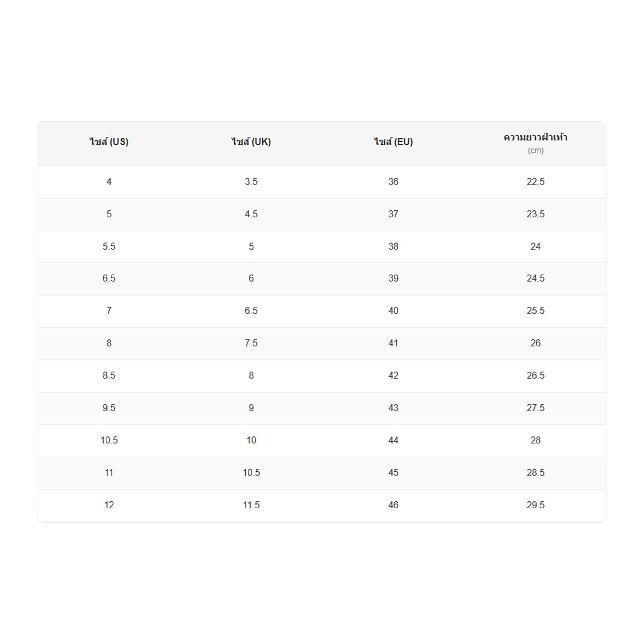Viewport: 644px width, 644px height.
Task: Click the ความยาวฝ่าเท้า (cm) column header
Action: pyautogui.click(x=536, y=143)
